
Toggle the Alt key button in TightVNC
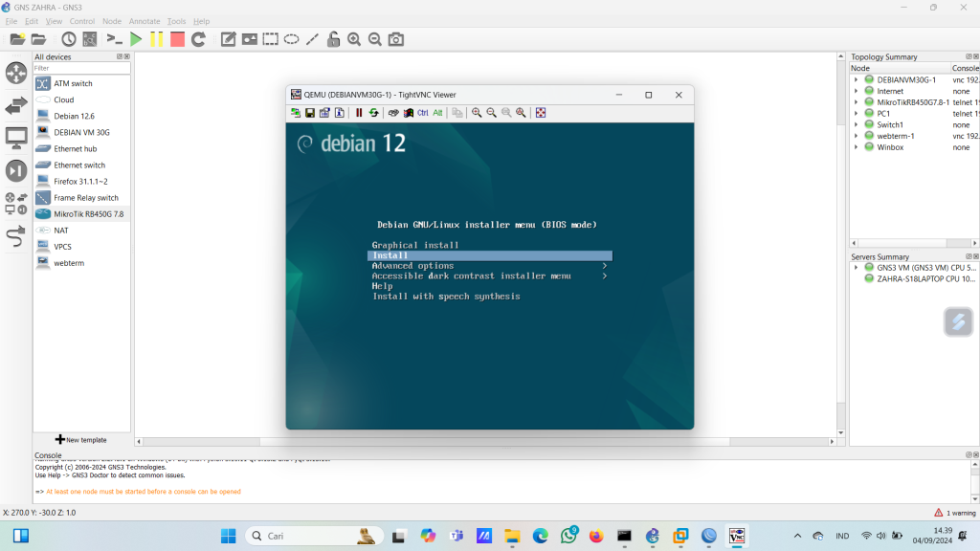point(437,113)
